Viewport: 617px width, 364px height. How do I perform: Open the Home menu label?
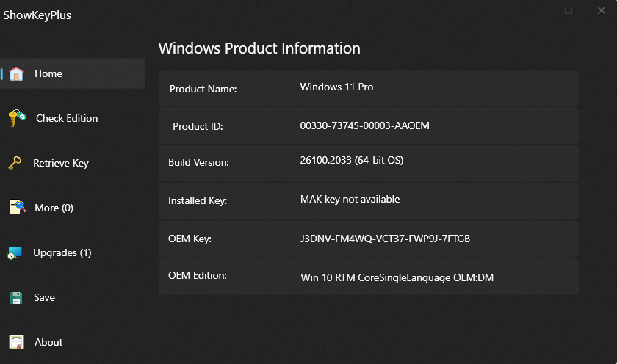(x=48, y=73)
